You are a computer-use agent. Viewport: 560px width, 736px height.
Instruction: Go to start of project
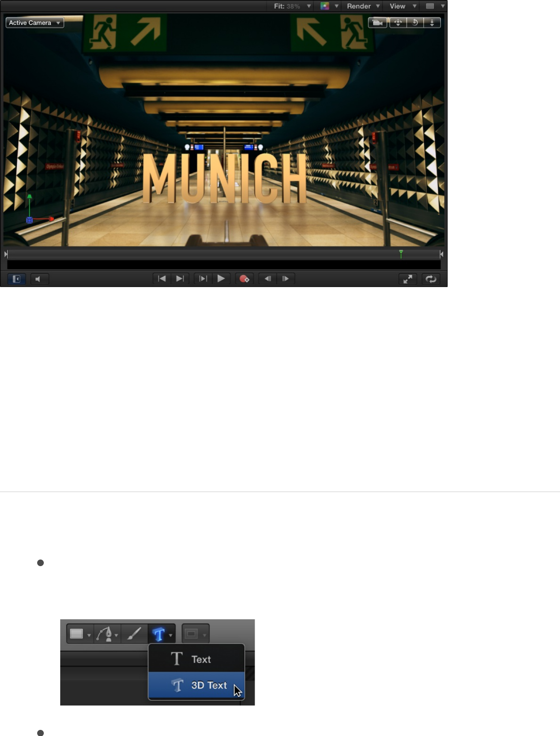point(161,279)
